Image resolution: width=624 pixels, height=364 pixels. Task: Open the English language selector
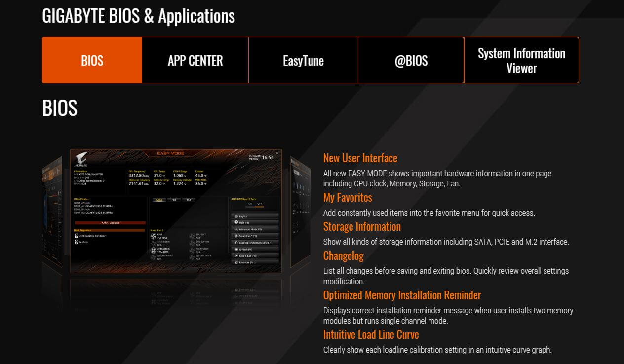(255, 216)
